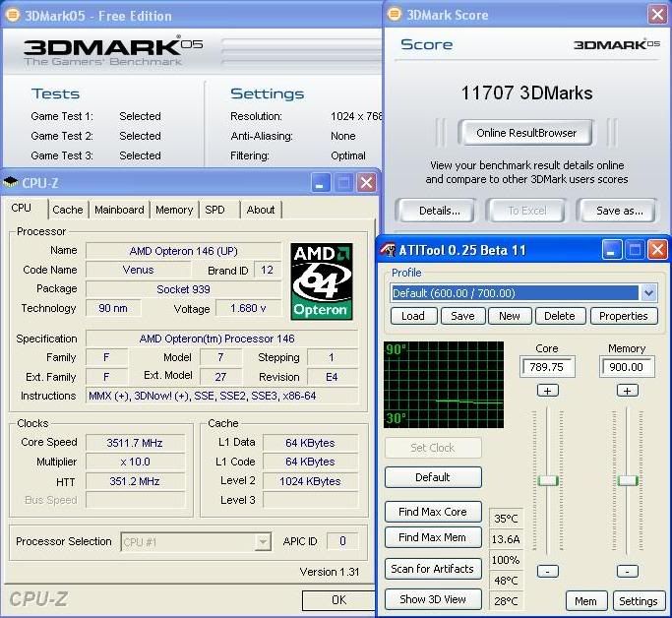672x618 pixels.
Task: Increase Core clock with plus button
Action: (547, 391)
